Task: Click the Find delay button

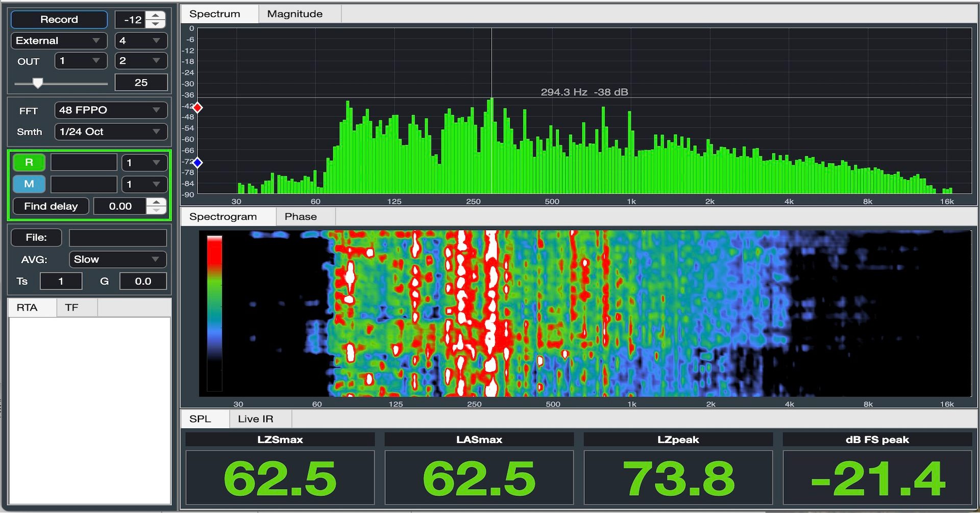Action: coord(51,206)
